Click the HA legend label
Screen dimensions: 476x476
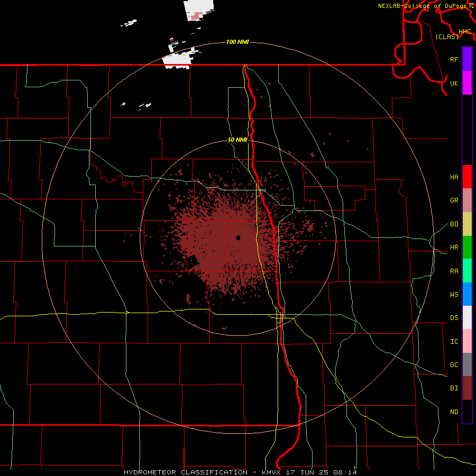[454, 177]
